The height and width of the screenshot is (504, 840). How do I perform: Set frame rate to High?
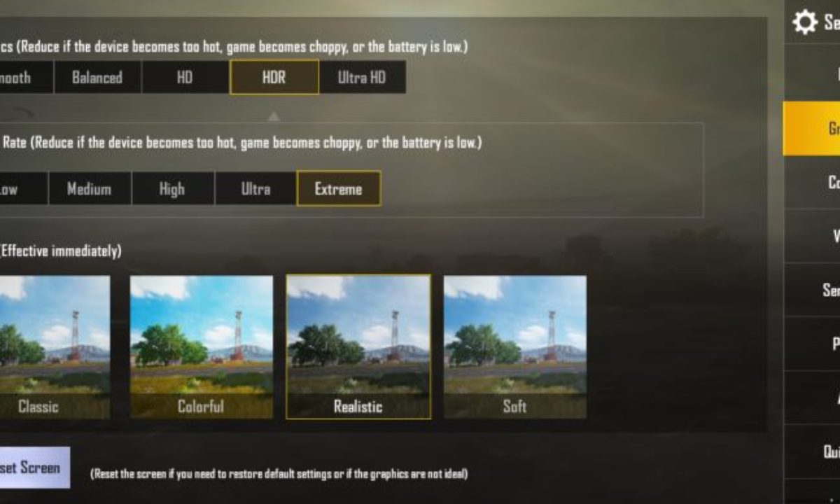coord(172,189)
